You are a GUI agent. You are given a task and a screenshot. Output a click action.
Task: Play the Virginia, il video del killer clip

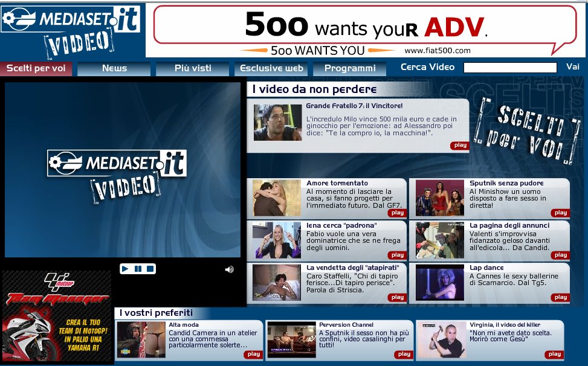[554, 355]
